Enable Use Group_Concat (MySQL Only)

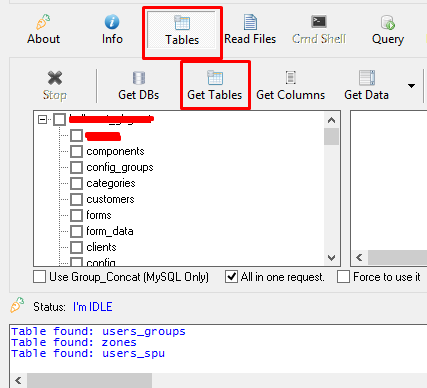[x=121, y=277]
